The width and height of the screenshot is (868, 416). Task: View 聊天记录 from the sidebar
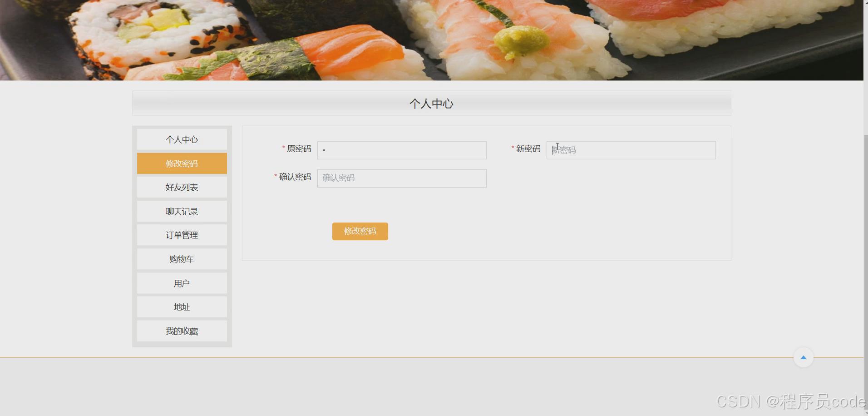click(182, 211)
